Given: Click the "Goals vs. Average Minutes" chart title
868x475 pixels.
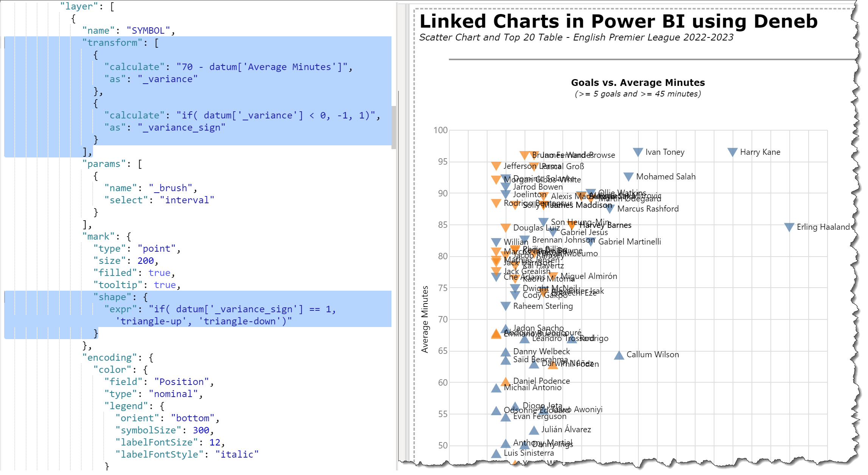Looking at the screenshot, I should (638, 83).
